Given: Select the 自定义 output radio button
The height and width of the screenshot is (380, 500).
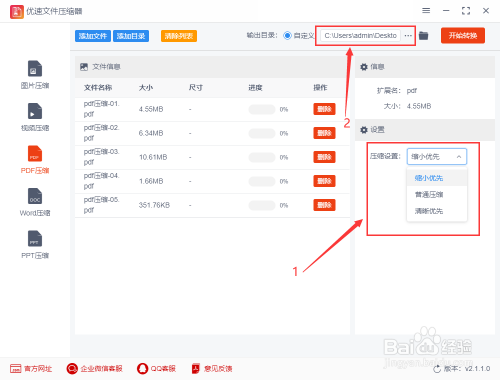Looking at the screenshot, I should pos(287,35).
